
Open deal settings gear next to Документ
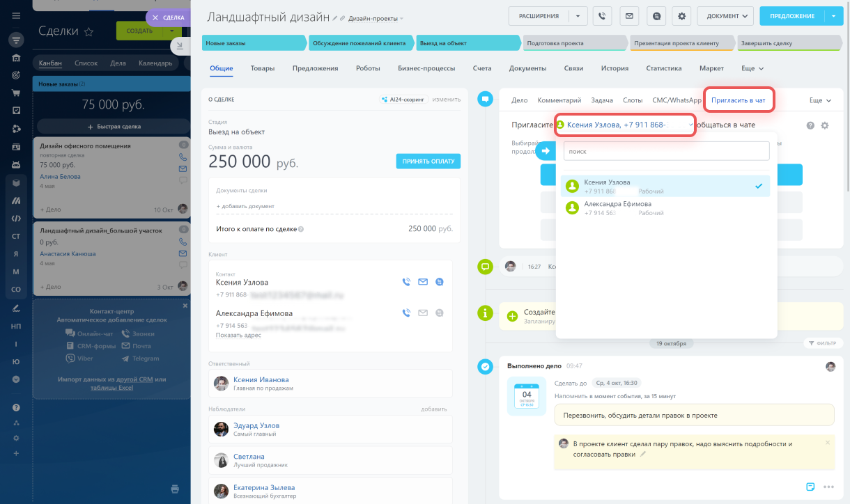(682, 16)
